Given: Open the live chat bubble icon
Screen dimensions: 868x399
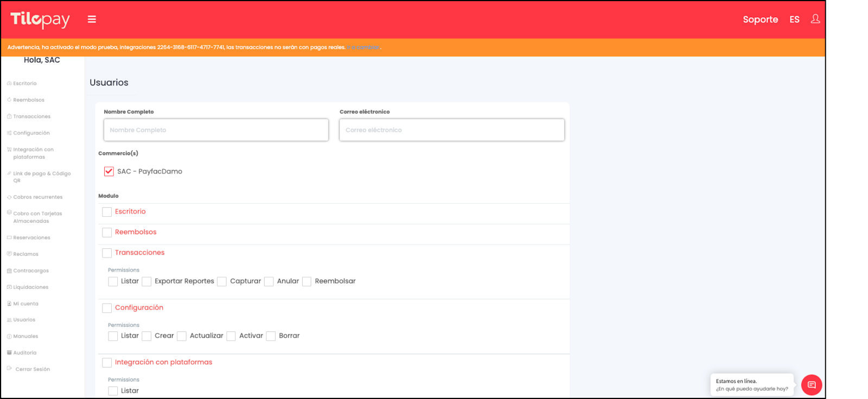Looking at the screenshot, I should (811, 385).
